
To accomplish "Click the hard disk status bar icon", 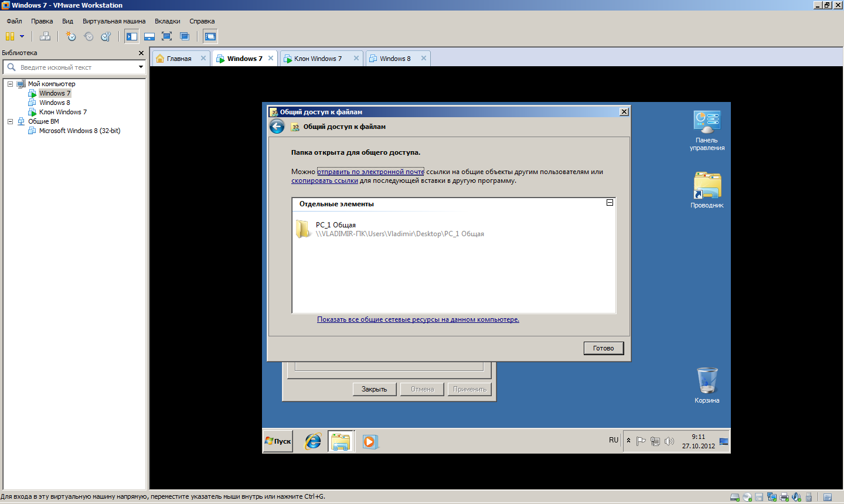I will (735, 498).
